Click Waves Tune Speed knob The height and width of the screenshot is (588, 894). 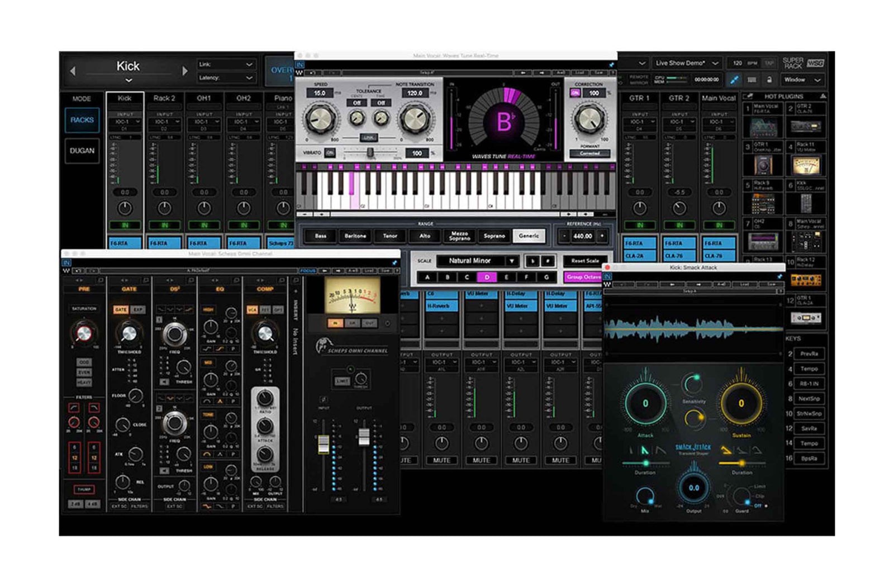[320, 119]
